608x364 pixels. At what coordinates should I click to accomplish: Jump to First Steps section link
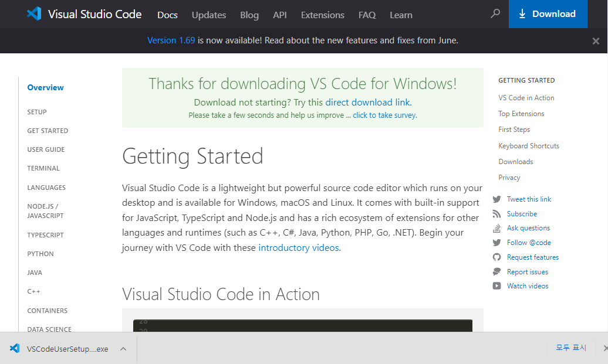click(514, 130)
